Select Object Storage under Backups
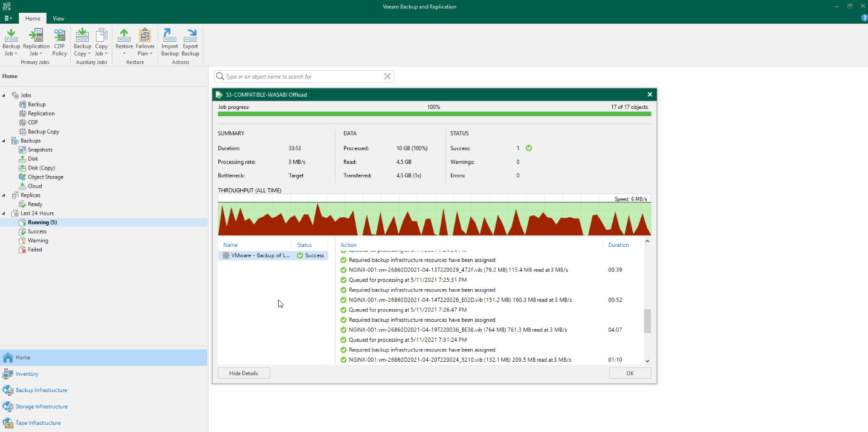Screen dimensions: 868x432 coord(45,177)
